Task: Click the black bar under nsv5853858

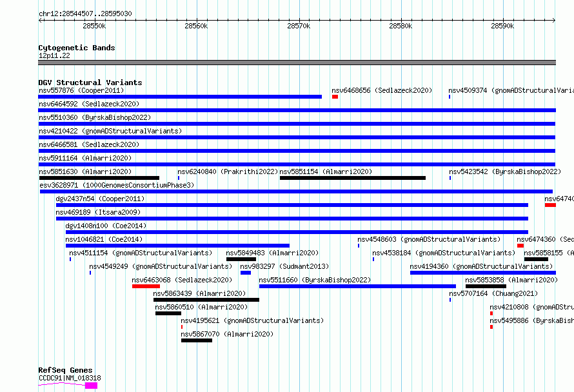Action: click(x=486, y=286)
